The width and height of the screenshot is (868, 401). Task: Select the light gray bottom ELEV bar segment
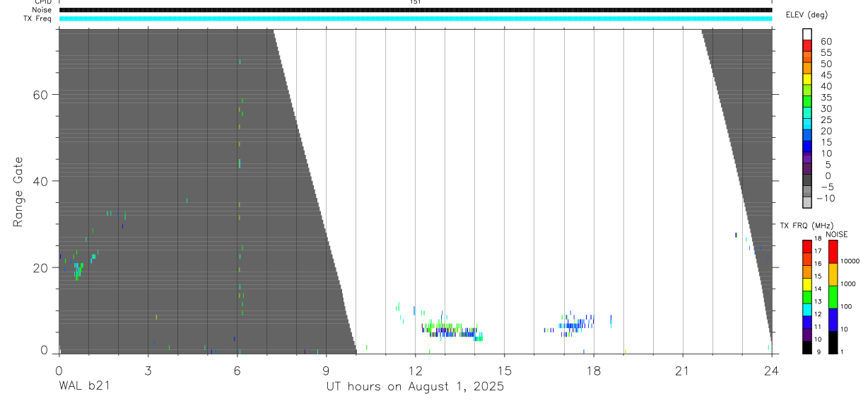pos(807,203)
